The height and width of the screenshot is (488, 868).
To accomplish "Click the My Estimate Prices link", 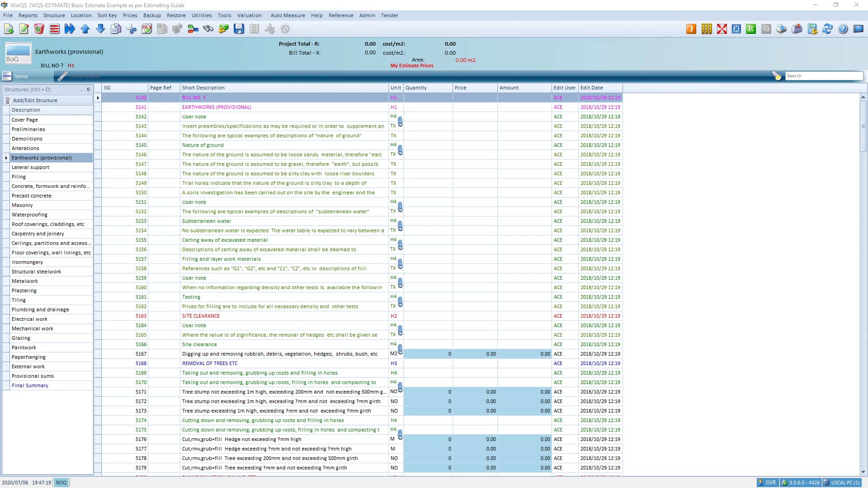I will click(412, 65).
